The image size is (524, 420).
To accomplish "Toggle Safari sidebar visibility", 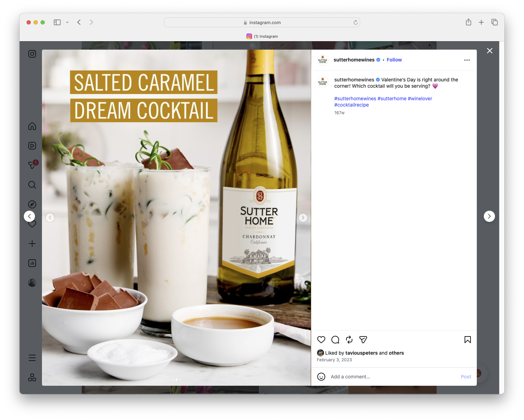I will tap(57, 22).
